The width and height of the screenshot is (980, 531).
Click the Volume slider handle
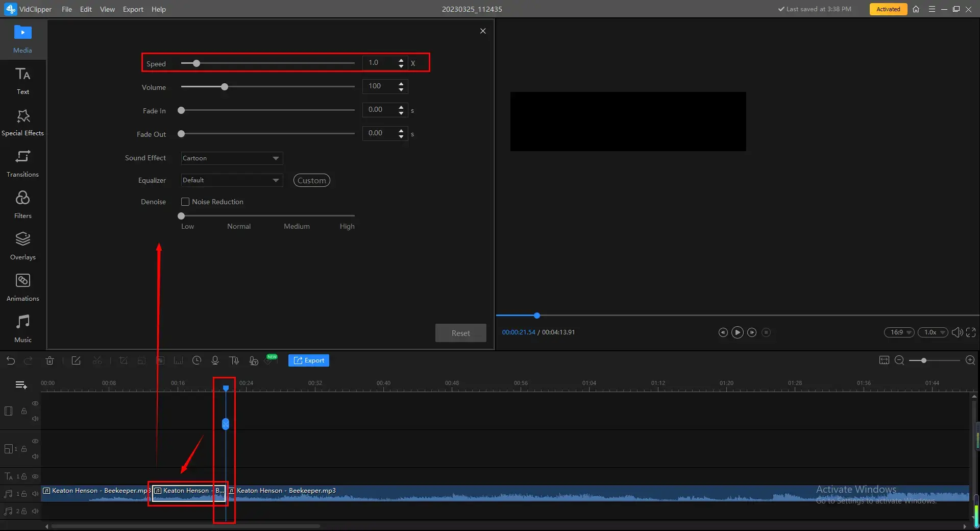pyautogui.click(x=225, y=87)
